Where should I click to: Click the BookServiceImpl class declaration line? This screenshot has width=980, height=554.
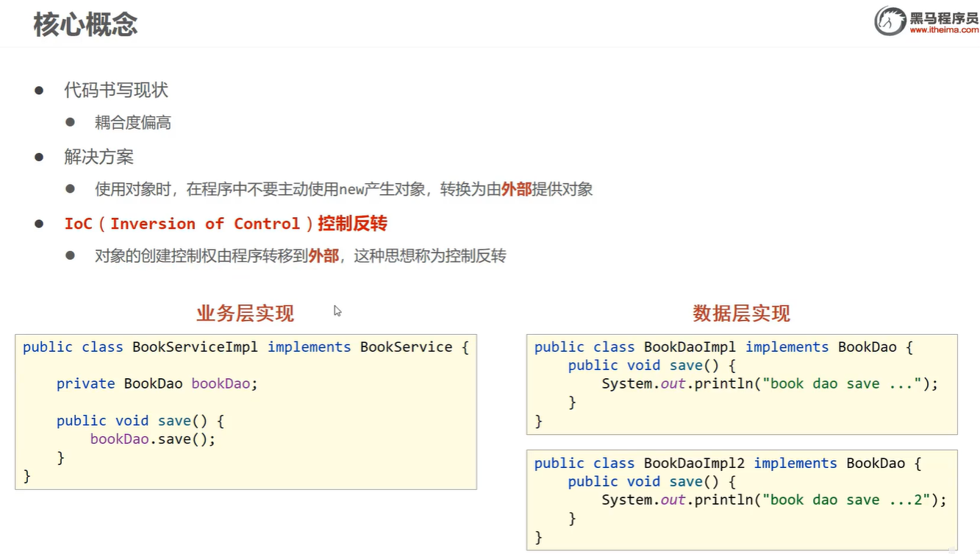246,347
